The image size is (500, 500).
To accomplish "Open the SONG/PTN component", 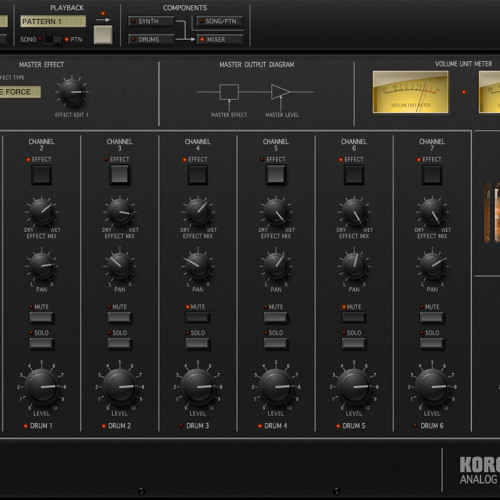I will pos(220,21).
